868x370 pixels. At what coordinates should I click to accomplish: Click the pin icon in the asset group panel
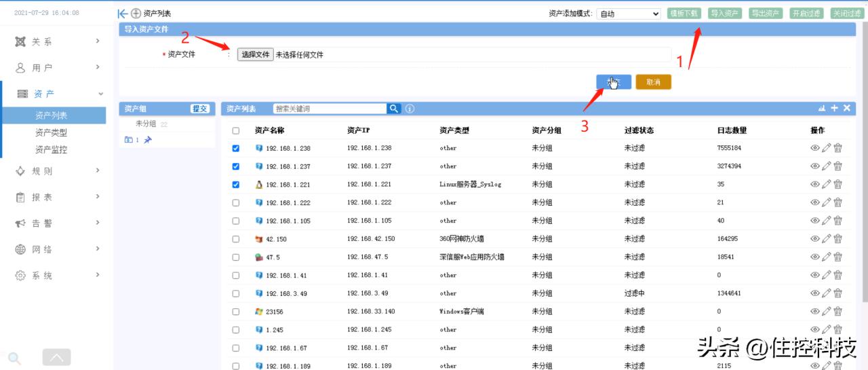[x=148, y=140]
